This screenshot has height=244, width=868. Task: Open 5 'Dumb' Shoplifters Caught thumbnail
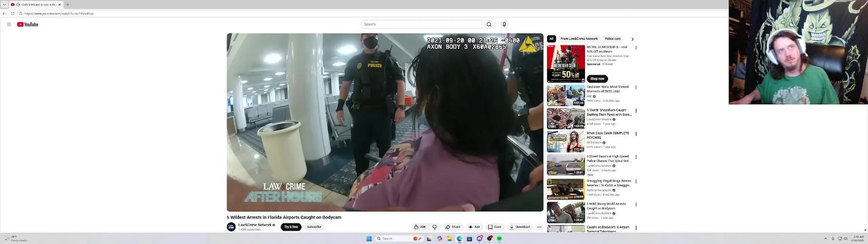tap(566, 119)
